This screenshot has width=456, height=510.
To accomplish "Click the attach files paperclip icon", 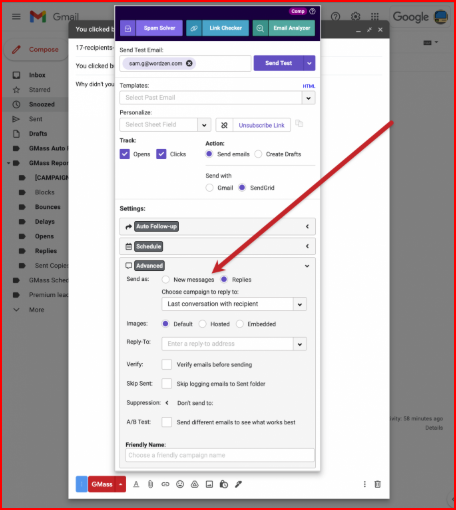I will [151, 484].
